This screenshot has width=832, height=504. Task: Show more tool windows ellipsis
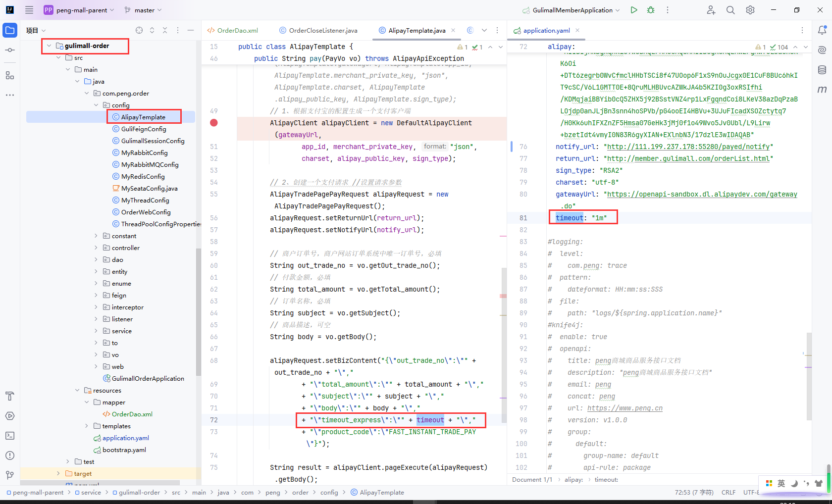(10, 95)
